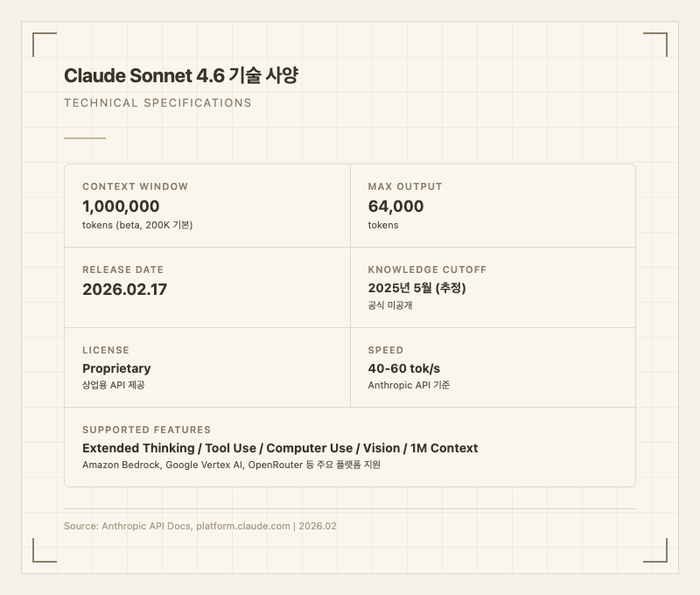
Task: Select the 40-60 tok/s speed value
Action: click(403, 368)
